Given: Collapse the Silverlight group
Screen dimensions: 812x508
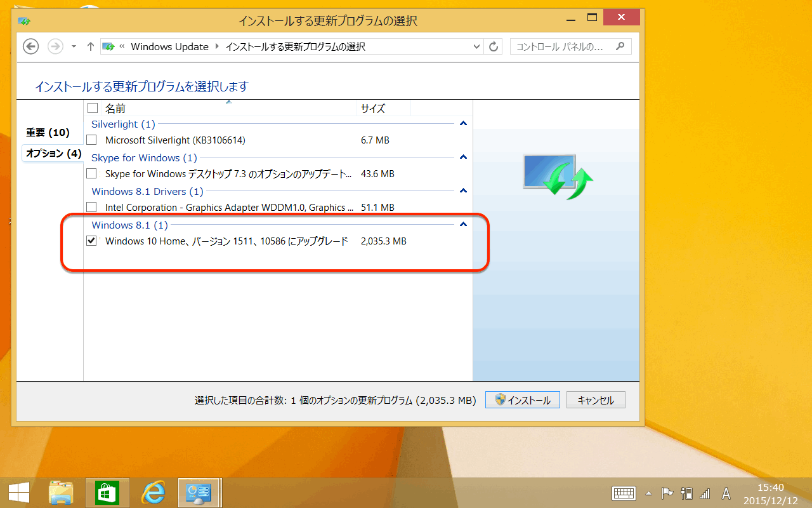Looking at the screenshot, I should point(463,124).
